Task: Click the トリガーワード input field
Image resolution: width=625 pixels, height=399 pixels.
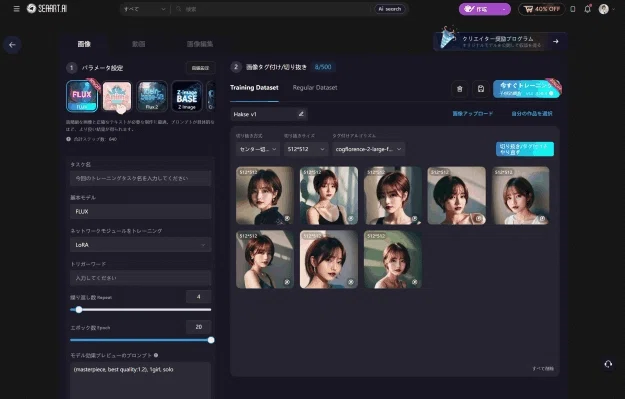Action: (140, 278)
